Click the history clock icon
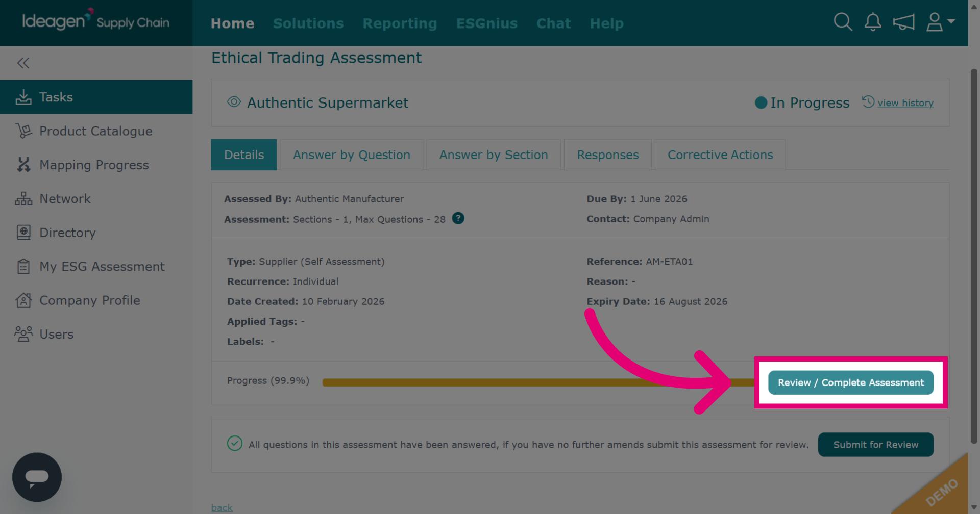980x514 pixels. pyautogui.click(x=868, y=101)
